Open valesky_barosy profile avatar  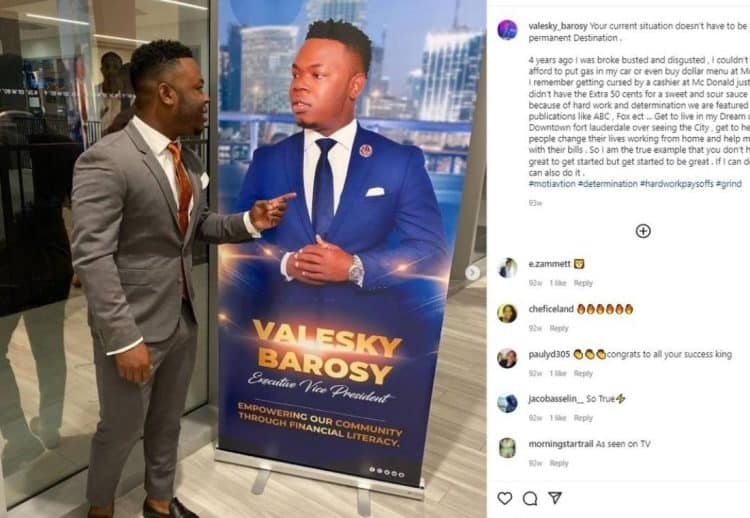coord(507,30)
